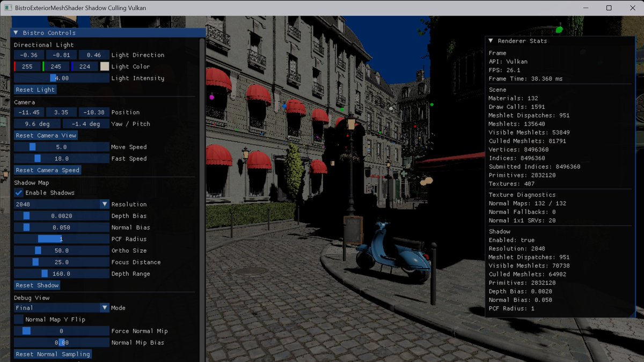The height and width of the screenshot is (362, 644).
Task: Open the Light Color swatch picker
Action: click(x=105, y=67)
